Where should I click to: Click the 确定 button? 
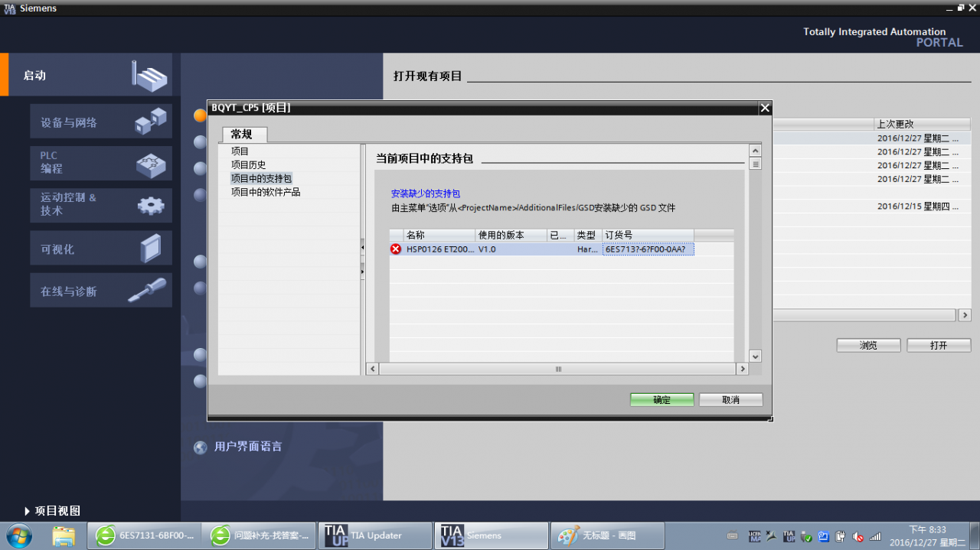661,400
